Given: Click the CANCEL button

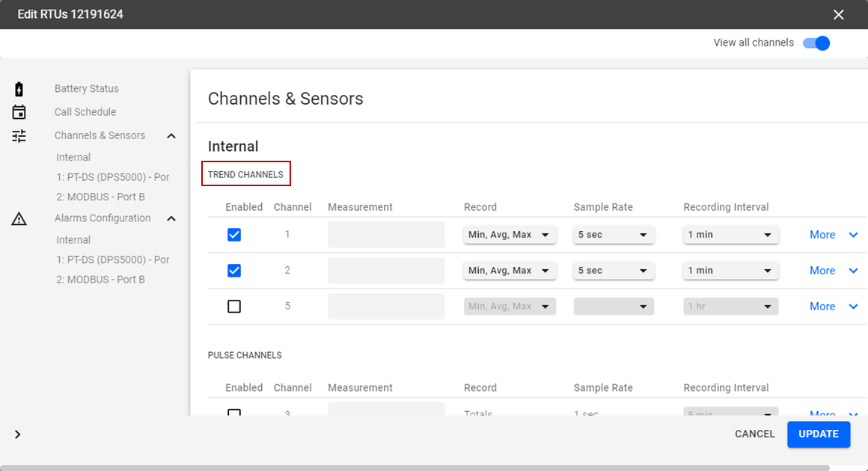Looking at the screenshot, I should (754, 434).
